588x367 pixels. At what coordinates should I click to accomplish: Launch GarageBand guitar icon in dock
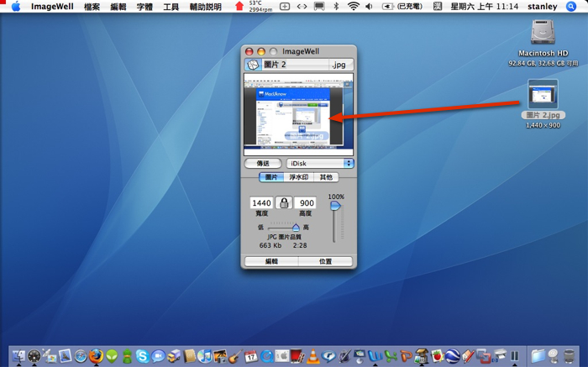point(236,355)
